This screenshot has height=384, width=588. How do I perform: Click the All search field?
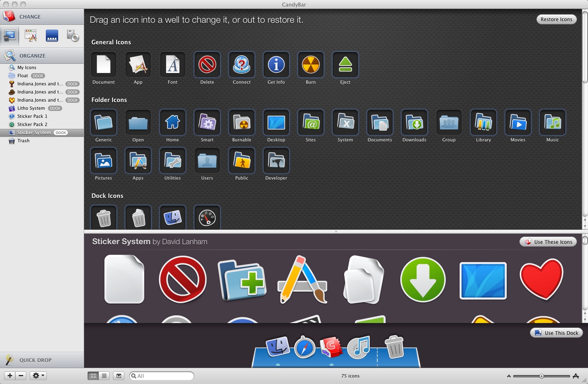(161, 376)
